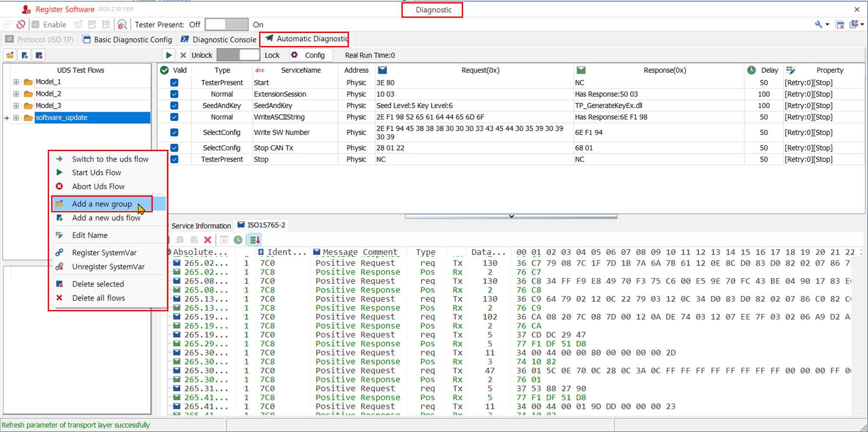Expand the Model_3 tree node
Viewport: 868px width, 432px height.
point(16,106)
